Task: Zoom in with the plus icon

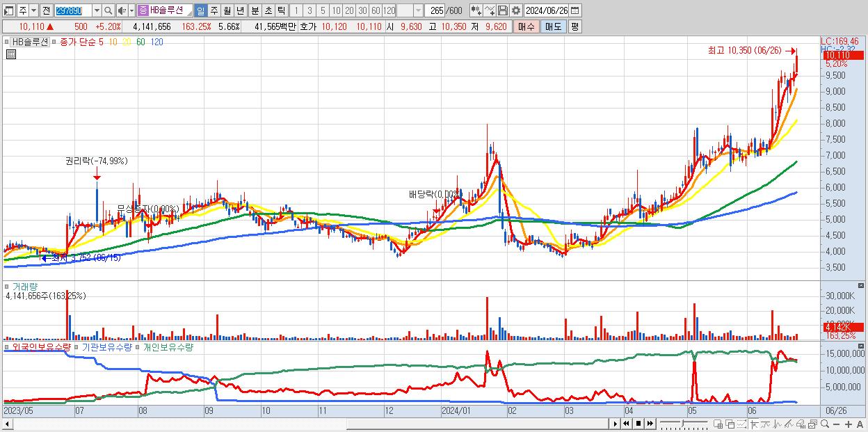Action: pos(849,424)
